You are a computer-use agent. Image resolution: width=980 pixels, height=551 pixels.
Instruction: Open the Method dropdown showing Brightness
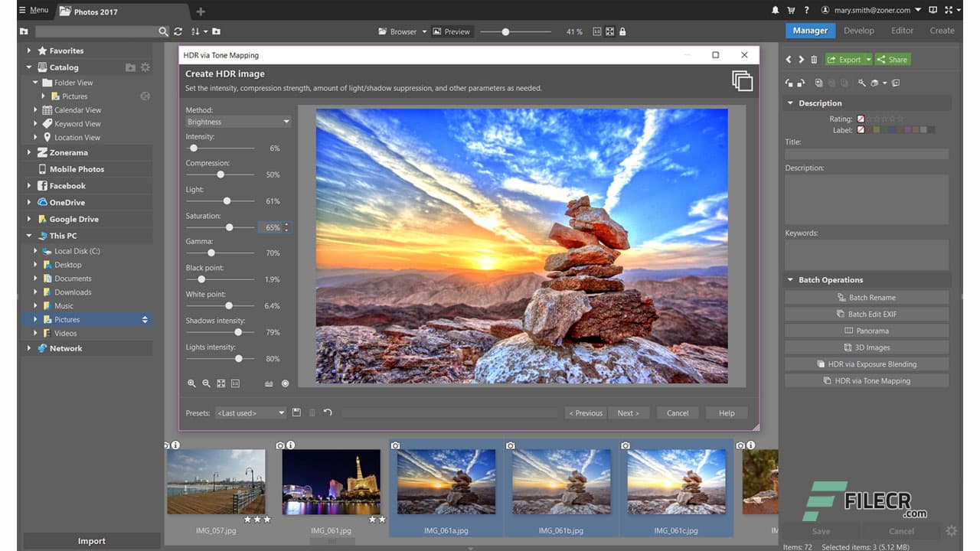237,121
